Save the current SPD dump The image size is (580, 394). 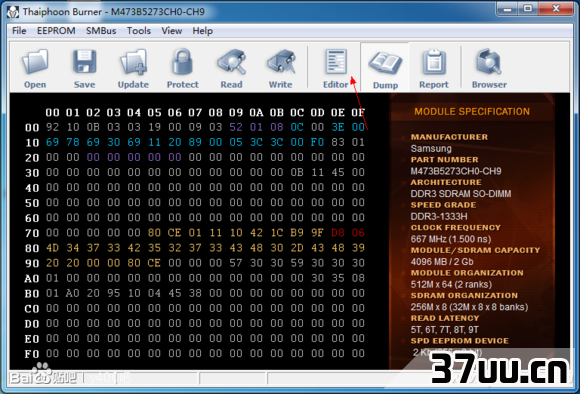coord(84,68)
